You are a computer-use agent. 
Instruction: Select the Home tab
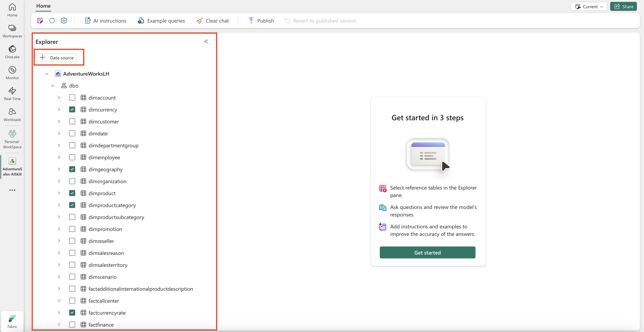tap(43, 6)
